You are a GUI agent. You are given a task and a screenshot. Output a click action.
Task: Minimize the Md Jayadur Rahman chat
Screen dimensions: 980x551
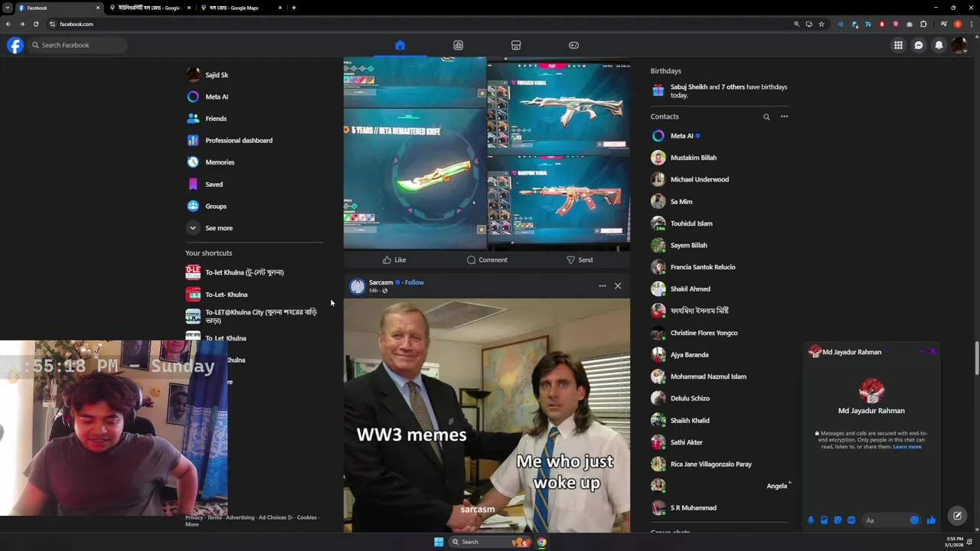click(921, 352)
